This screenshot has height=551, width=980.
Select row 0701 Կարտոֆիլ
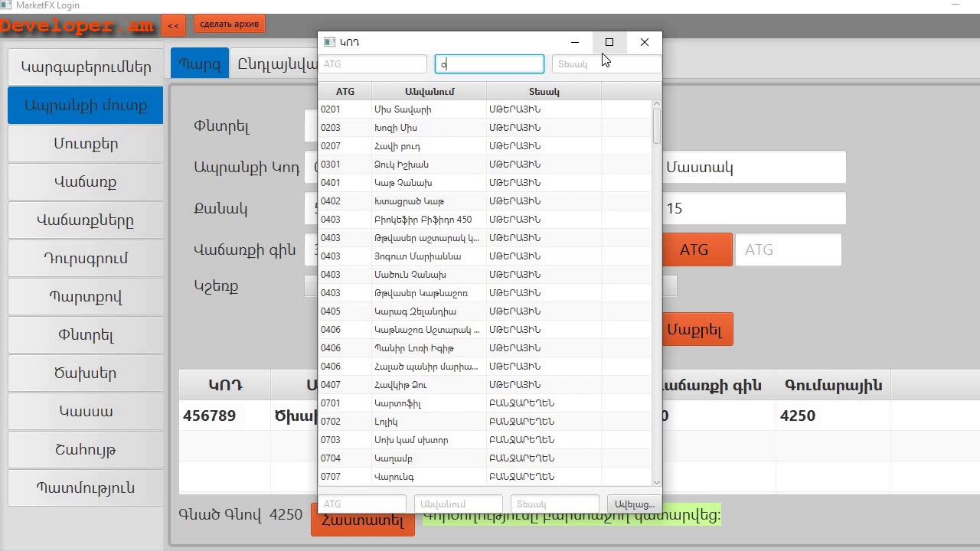pyautogui.click(x=485, y=403)
